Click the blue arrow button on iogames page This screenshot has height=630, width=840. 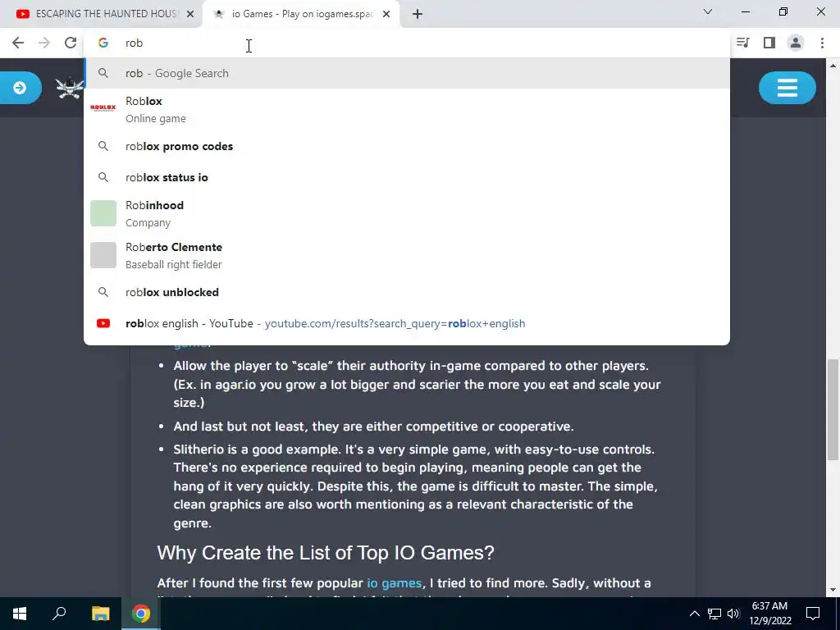point(21,87)
